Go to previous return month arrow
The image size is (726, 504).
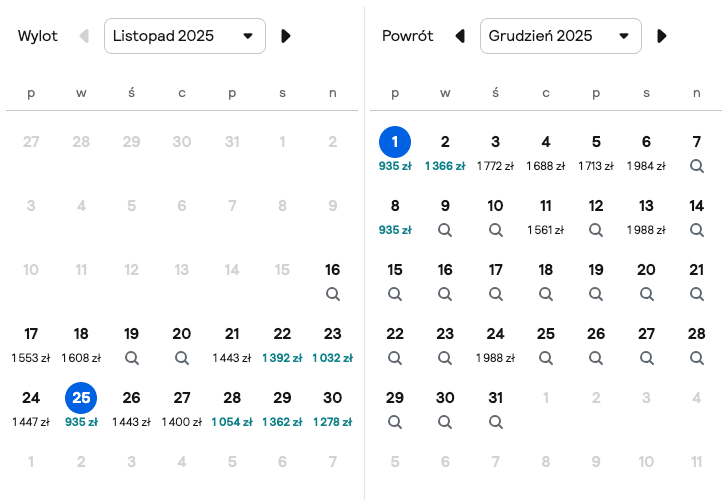[460, 36]
